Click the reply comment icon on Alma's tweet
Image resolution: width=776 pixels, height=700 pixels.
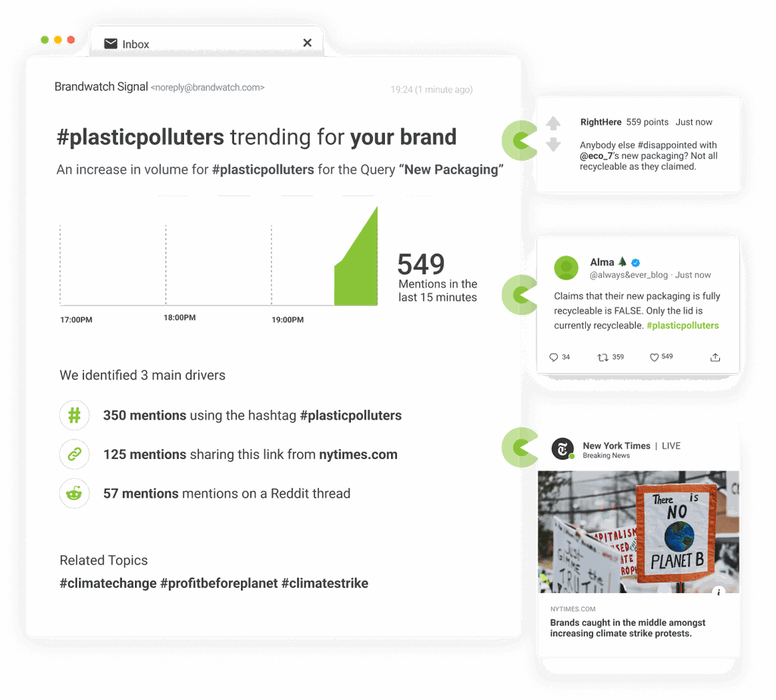pos(553,358)
